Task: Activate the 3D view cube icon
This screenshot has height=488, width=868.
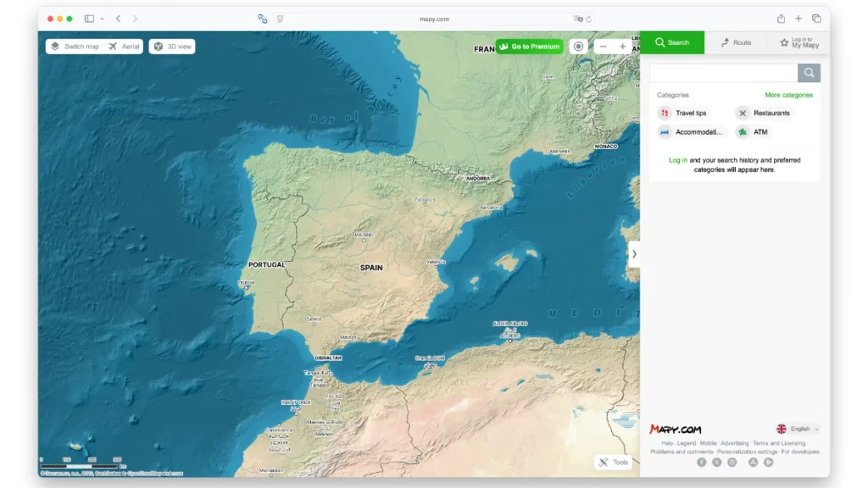Action: point(157,46)
